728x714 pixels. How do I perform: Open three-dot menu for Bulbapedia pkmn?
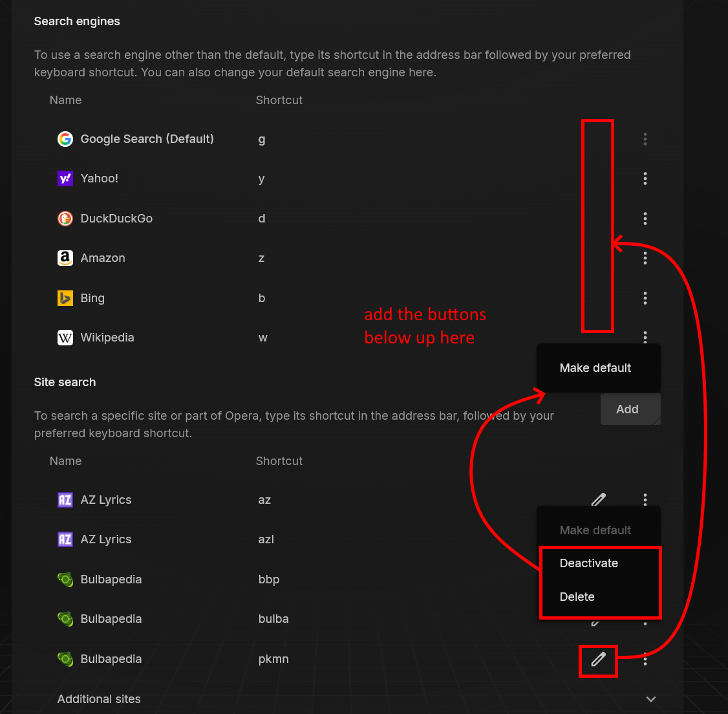pos(645,659)
